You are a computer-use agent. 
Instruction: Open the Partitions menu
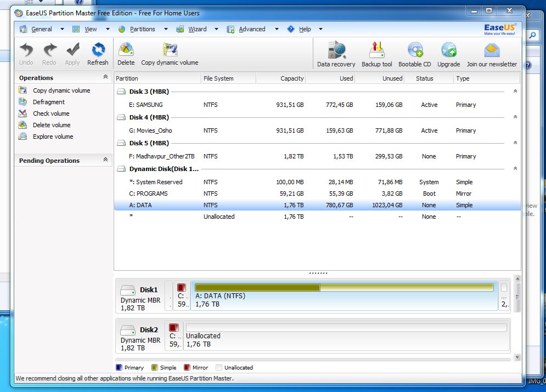143,29
